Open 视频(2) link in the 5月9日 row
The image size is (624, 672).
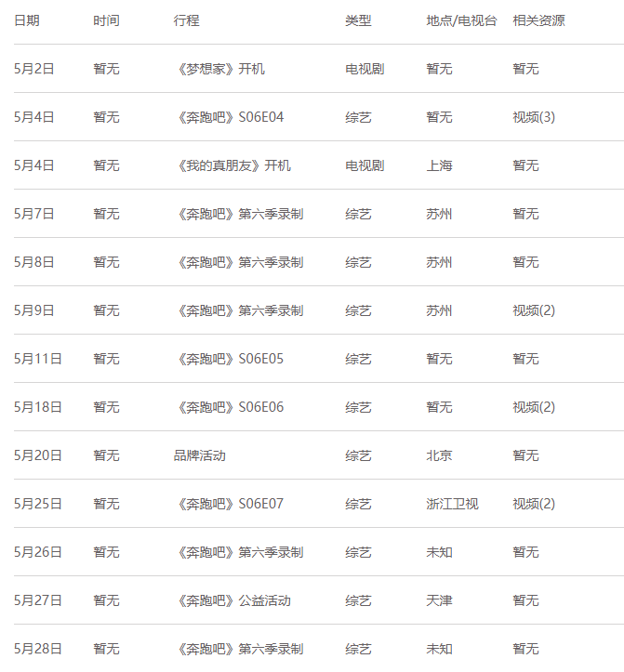pyautogui.click(x=533, y=310)
